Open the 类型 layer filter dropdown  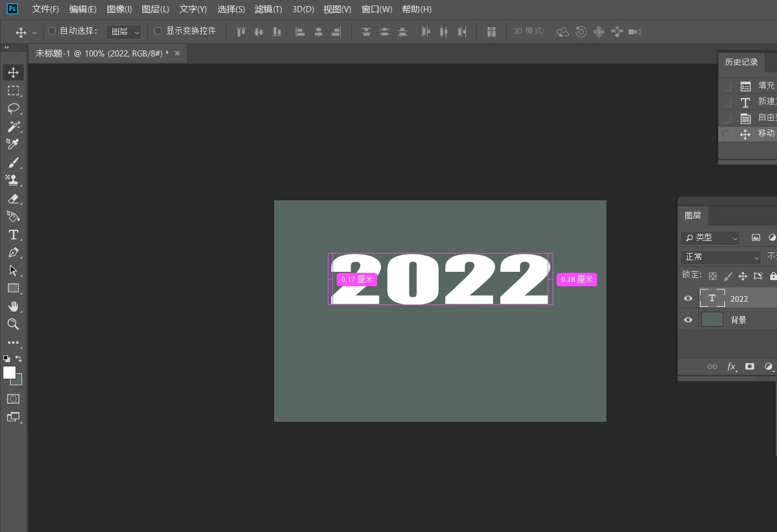click(710, 237)
